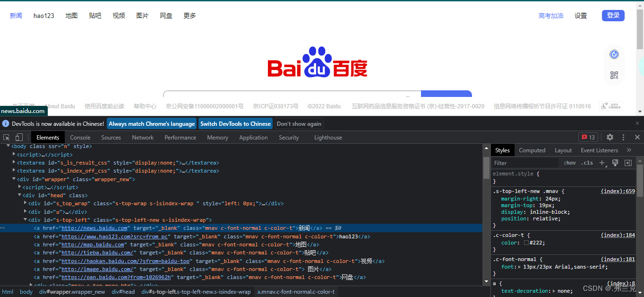Select the Styles tab
Image resolution: width=644 pixels, height=297 pixels.
(x=502, y=150)
